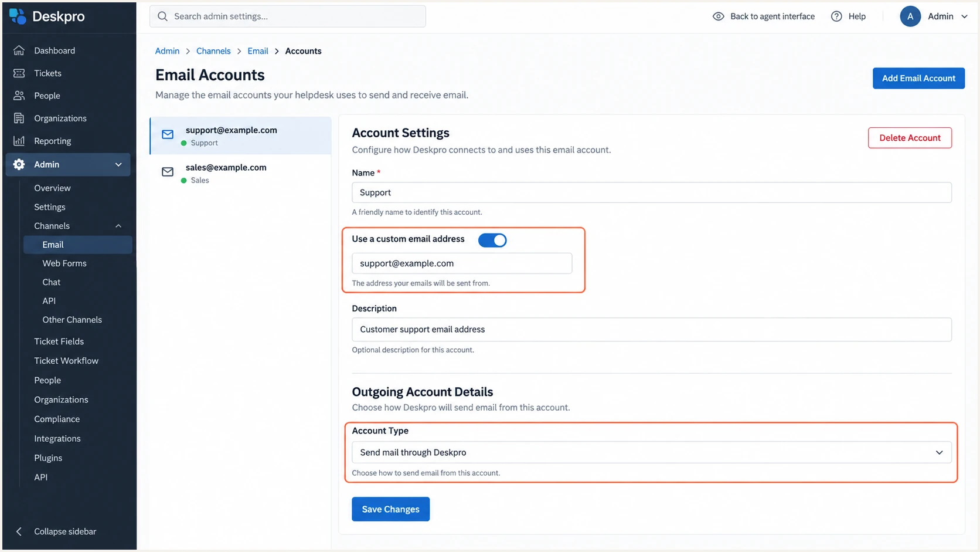The image size is (980, 552).
Task: Click the search magnifier icon
Action: (162, 16)
